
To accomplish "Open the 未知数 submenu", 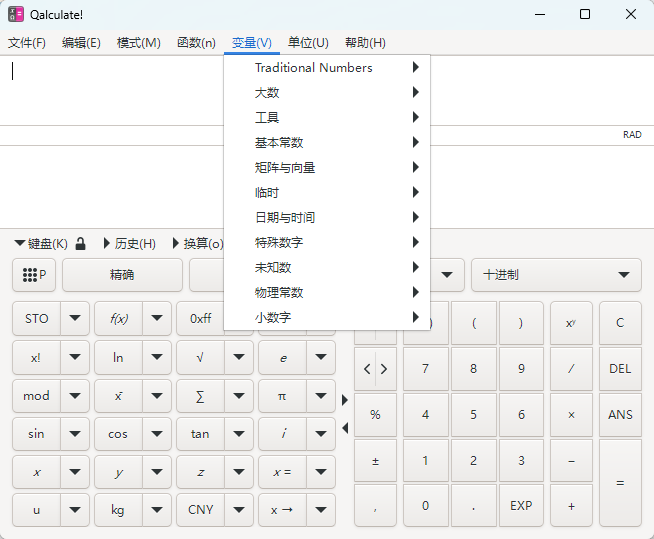I will (x=327, y=267).
